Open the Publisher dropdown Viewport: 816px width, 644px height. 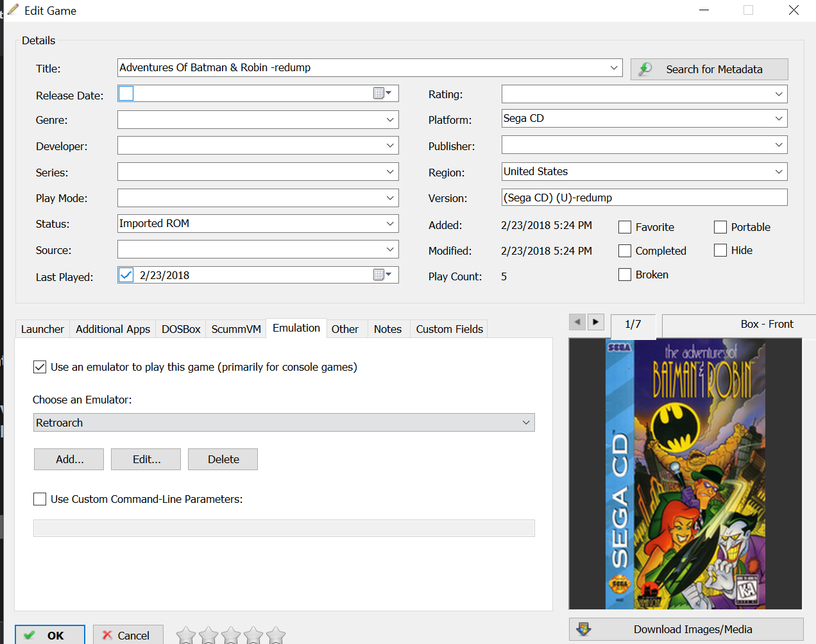pos(779,145)
